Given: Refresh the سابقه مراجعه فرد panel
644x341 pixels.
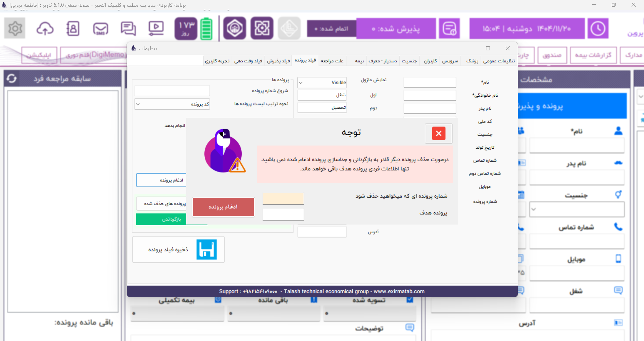Looking at the screenshot, I should 12,79.
